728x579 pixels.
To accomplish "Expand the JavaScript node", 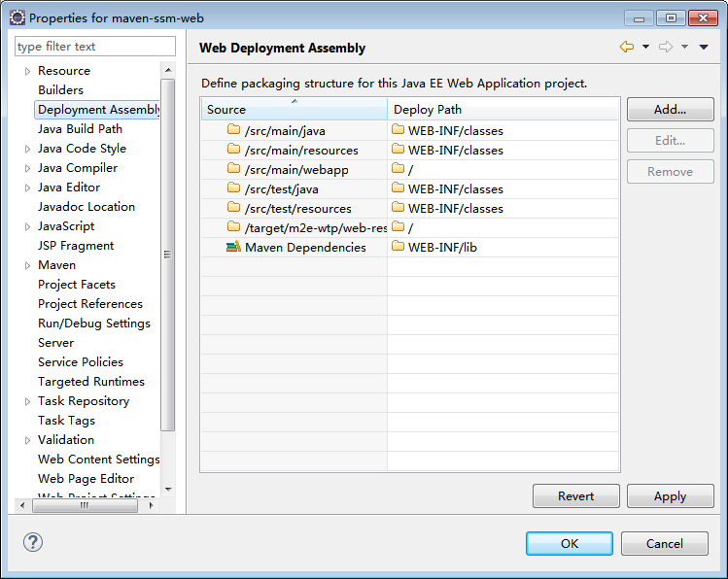I will pos(27,226).
